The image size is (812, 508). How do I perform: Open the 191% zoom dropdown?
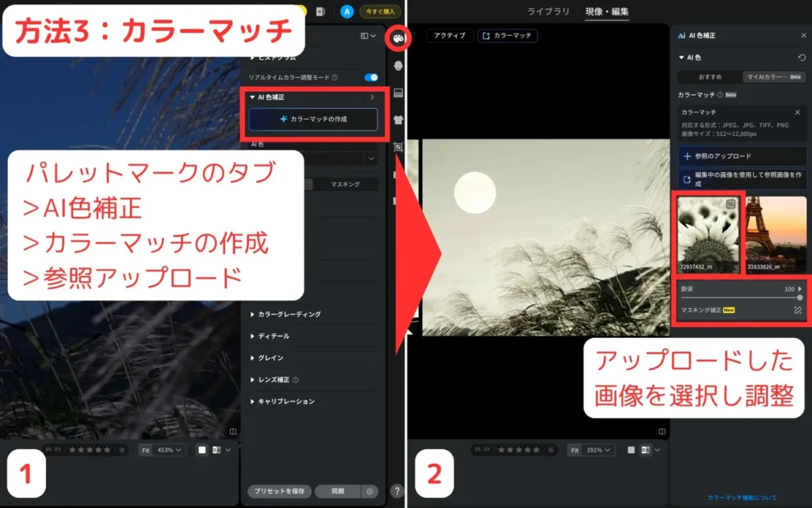pyautogui.click(x=599, y=450)
